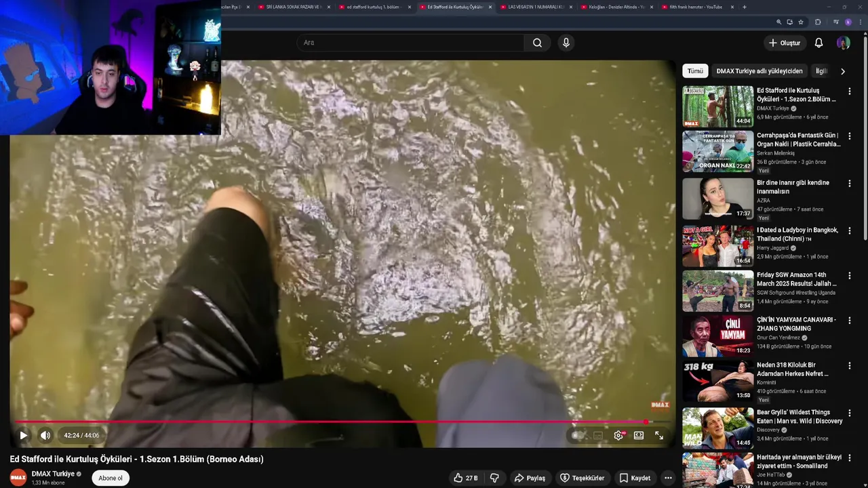Toggle autoplay switch in player controls
Viewport: 868px width, 488px height.
(577, 435)
